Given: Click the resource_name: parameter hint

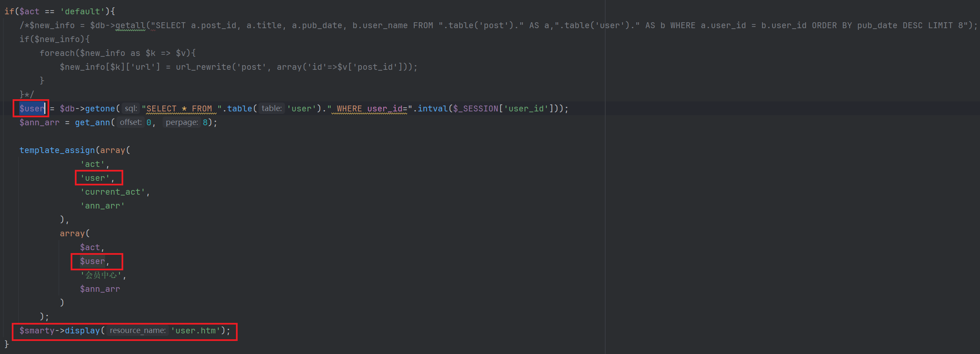Looking at the screenshot, I should point(138,330).
